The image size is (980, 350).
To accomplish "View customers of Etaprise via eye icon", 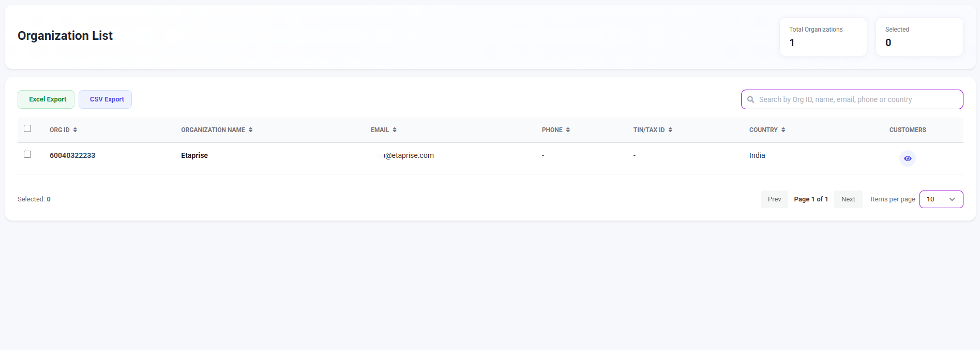I will click(908, 158).
